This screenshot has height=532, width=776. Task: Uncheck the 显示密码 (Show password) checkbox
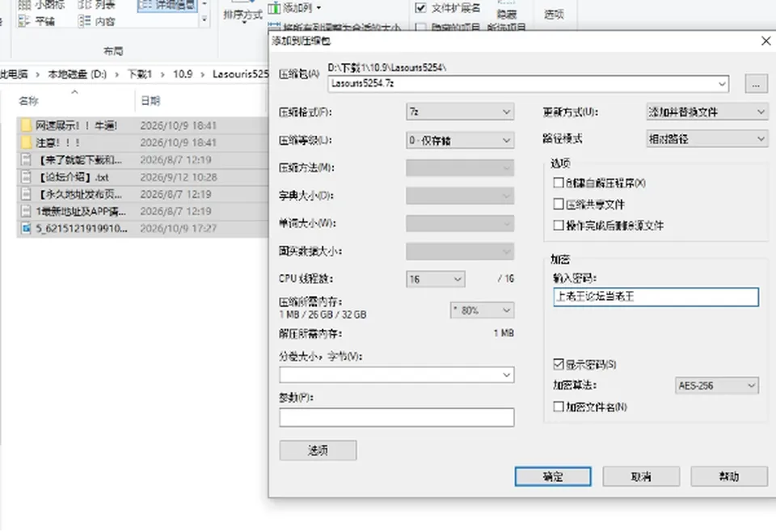click(x=559, y=365)
